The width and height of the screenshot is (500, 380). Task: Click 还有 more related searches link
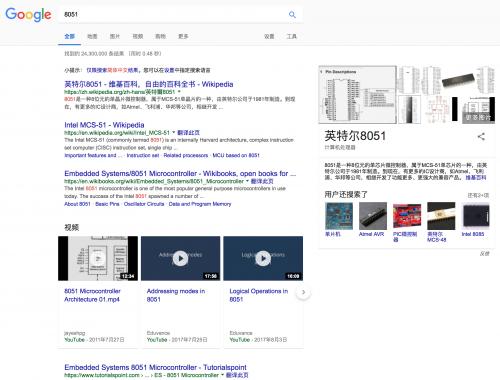[478, 195]
